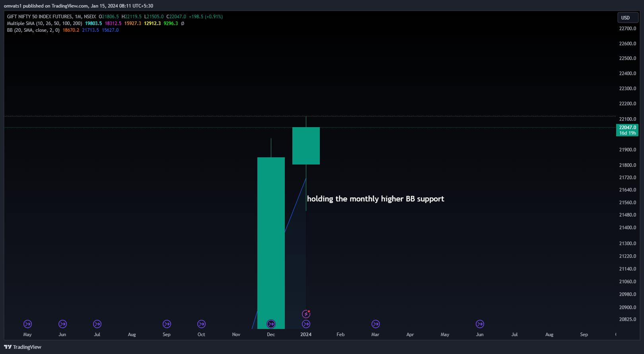Click the purple event marker directly above 2024 label

(306, 324)
